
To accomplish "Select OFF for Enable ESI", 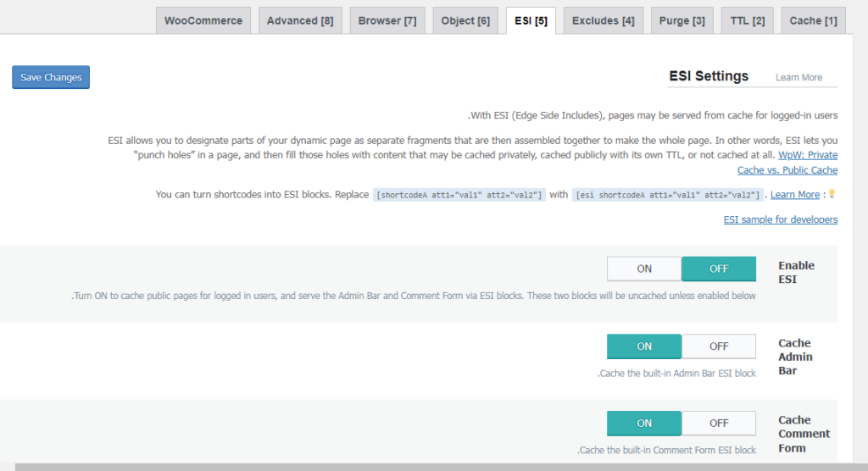I will (x=718, y=269).
